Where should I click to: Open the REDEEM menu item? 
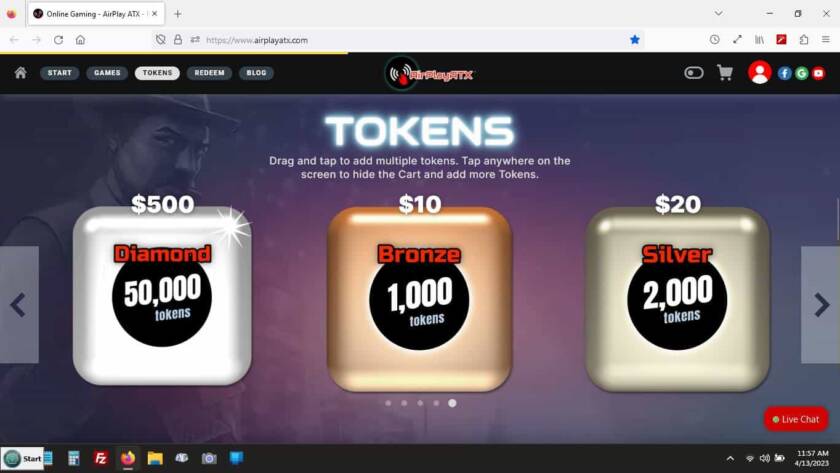coord(209,73)
